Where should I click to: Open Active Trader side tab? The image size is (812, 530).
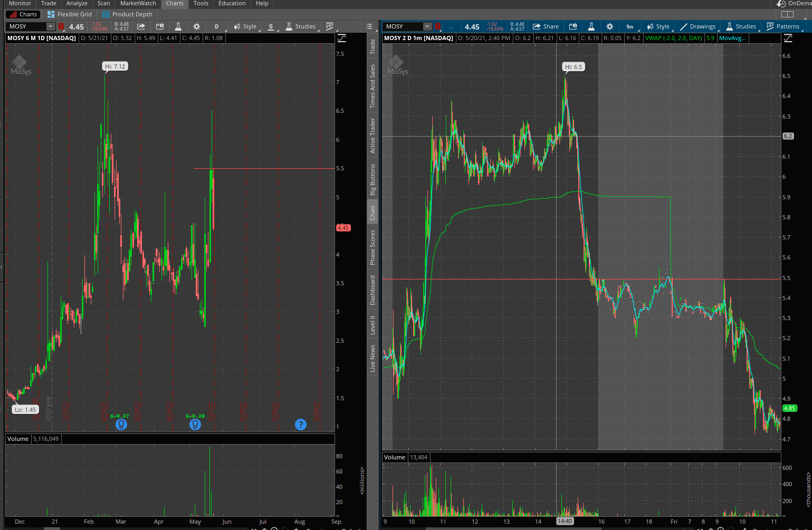coord(372,136)
